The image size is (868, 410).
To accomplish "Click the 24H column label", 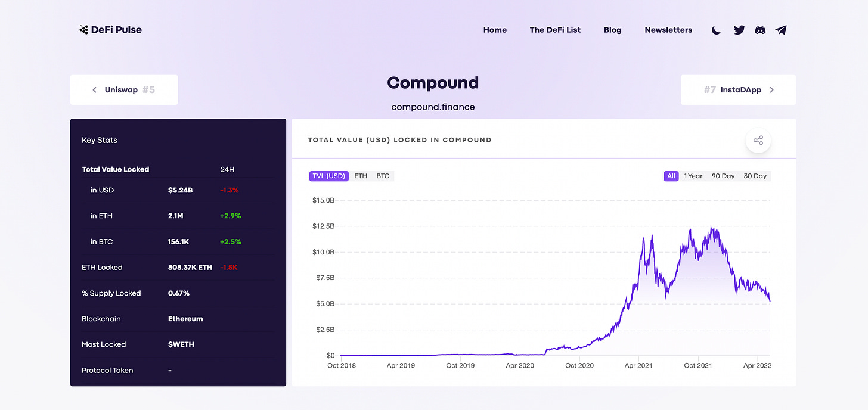I will click(227, 169).
